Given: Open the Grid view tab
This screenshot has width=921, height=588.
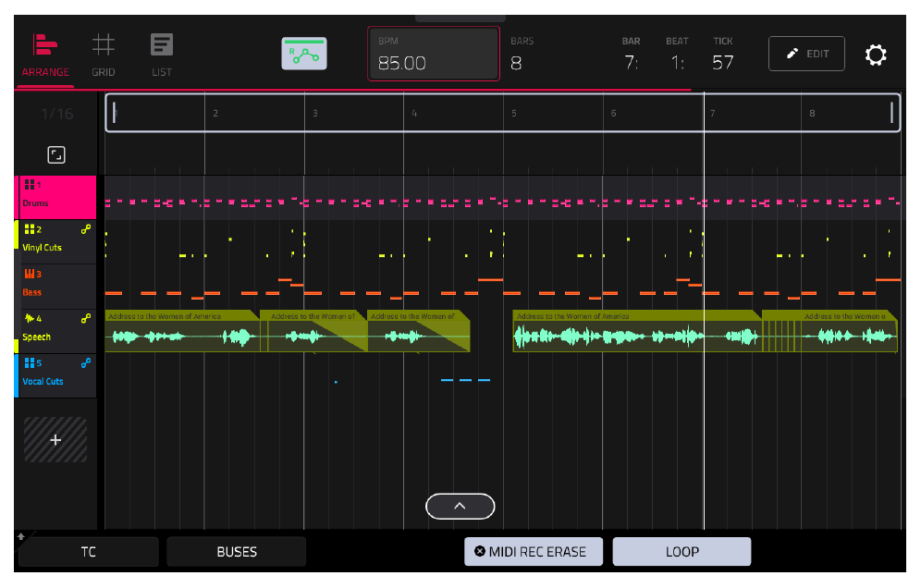Looking at the screenshot, I should pos(104,55).
